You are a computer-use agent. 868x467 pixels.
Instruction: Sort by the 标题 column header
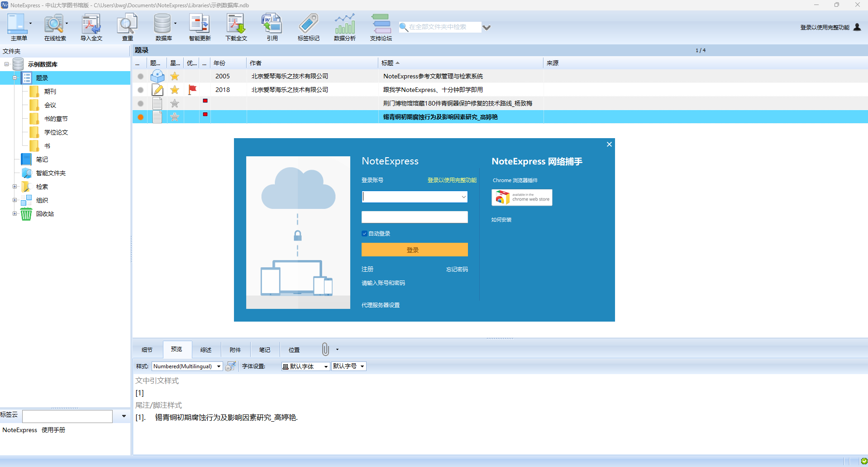460,63
